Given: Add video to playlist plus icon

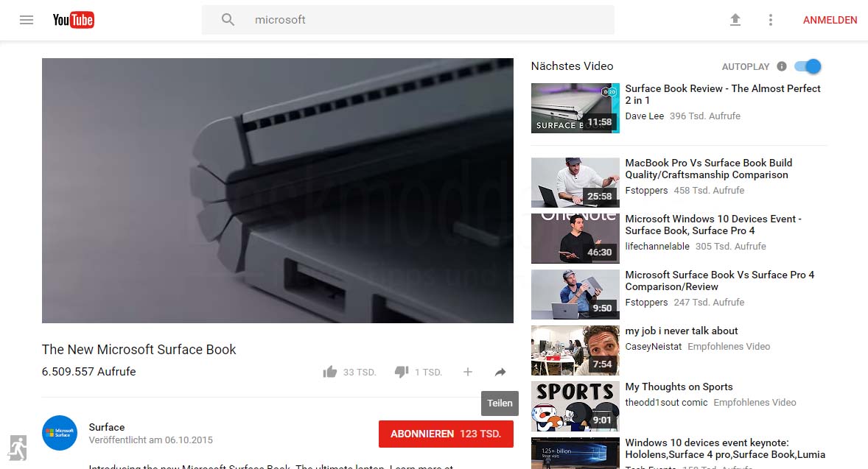Looking at the screenshot, I should point(468,373).
